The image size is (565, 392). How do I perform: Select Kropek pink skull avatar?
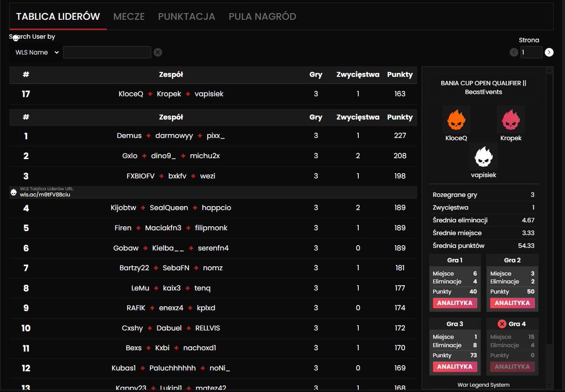coord(511,120)
